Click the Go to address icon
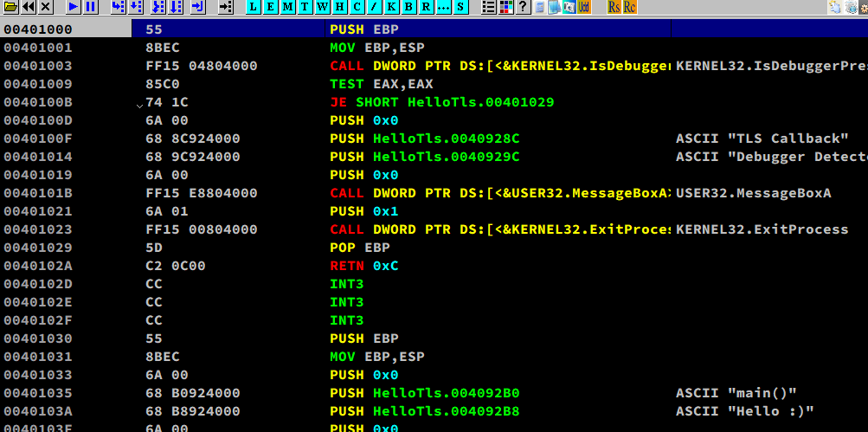Viewport: 868px width, 432px height. pos(225,7)
